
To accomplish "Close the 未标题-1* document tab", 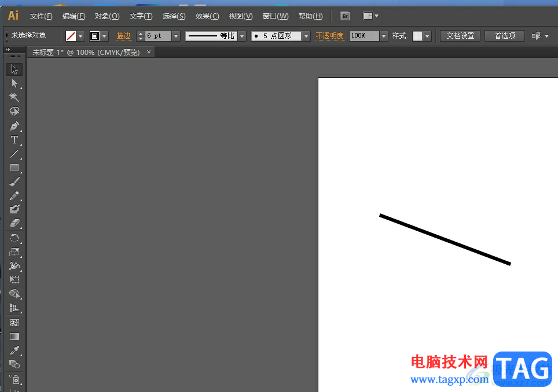I will click(149, 52).
